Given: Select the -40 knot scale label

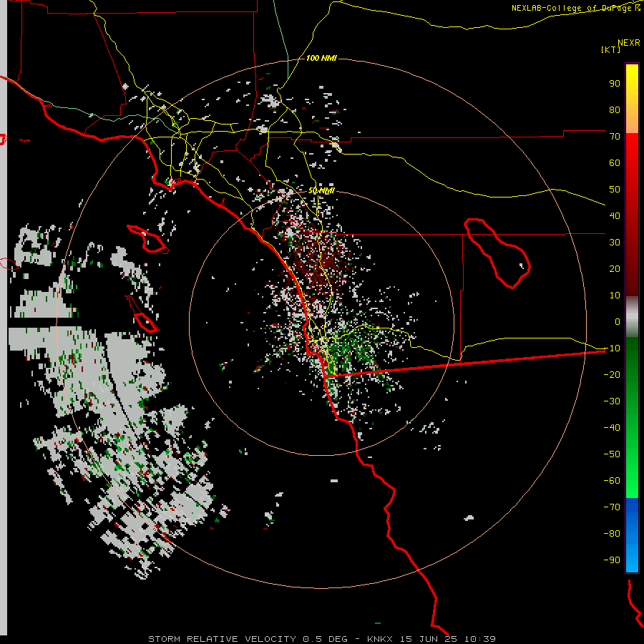Looking at the screenshot, I should [612, 428].
